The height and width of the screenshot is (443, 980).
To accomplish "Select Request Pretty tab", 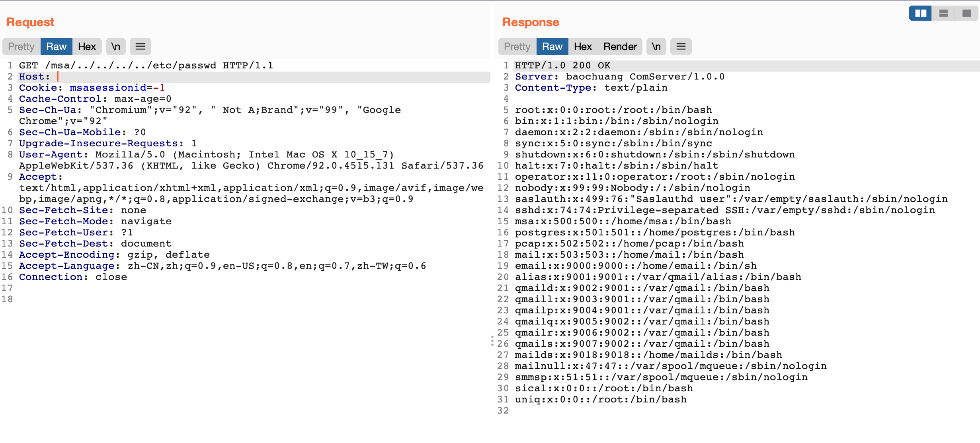I will point(21,47).
